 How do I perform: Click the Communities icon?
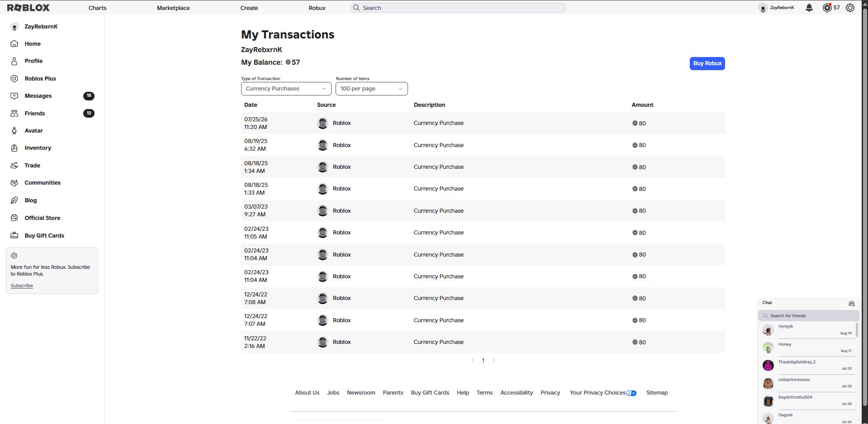(14, 183)
